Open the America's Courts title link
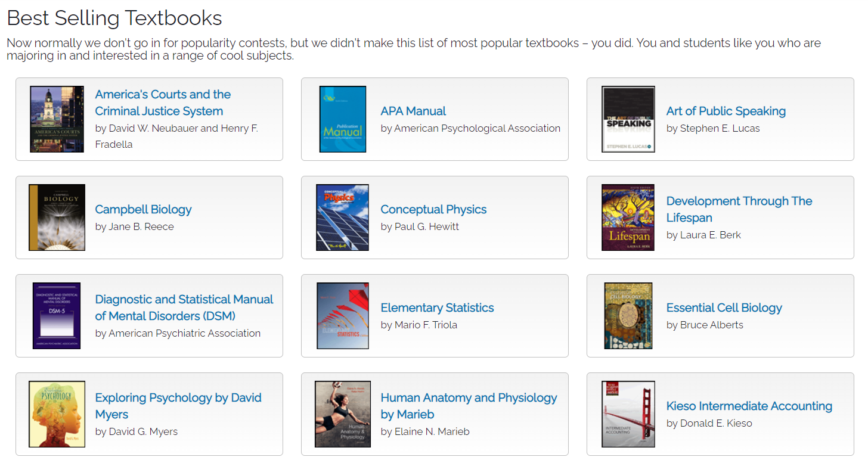 pos(163,102)
